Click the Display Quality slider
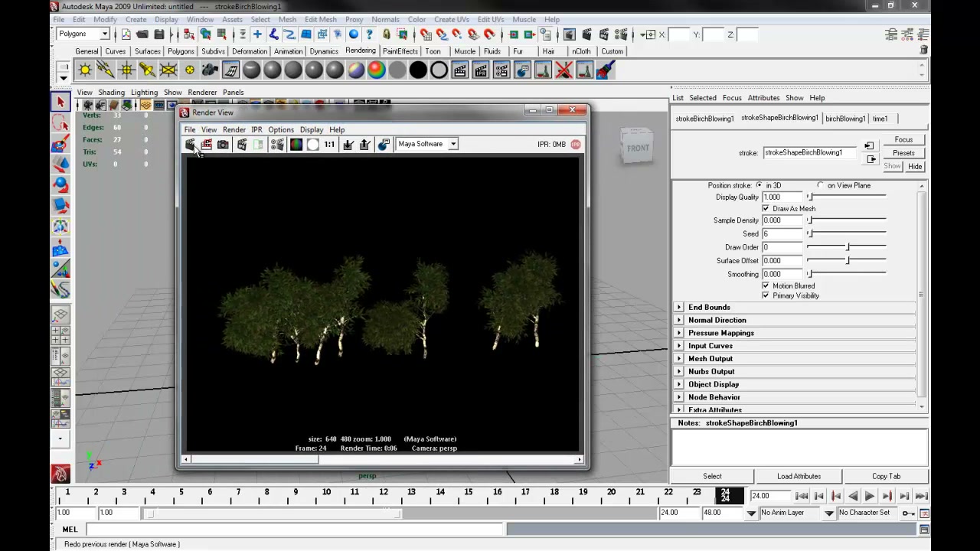The width and height of the screenshot is (980, 551). point(846,197)
